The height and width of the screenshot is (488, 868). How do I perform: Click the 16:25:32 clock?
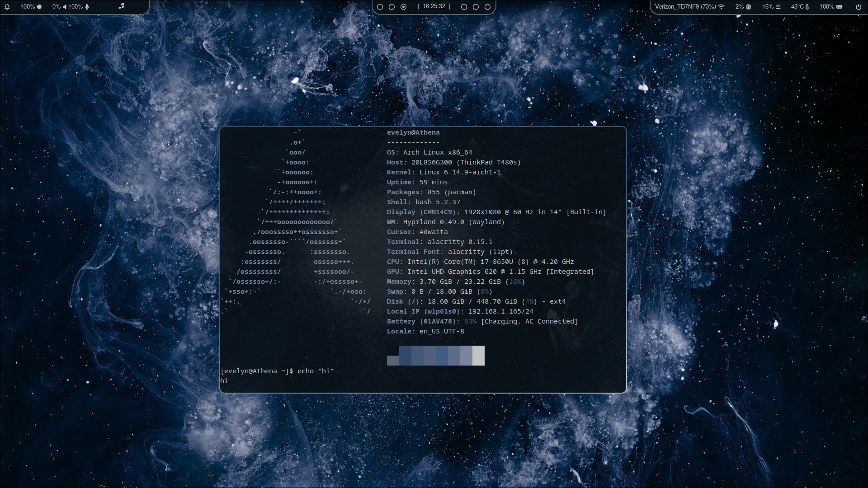(434, 6)
